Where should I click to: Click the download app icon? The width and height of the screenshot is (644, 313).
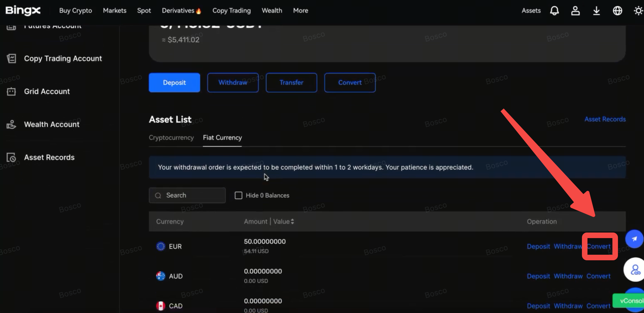click(x=596, y=11)
